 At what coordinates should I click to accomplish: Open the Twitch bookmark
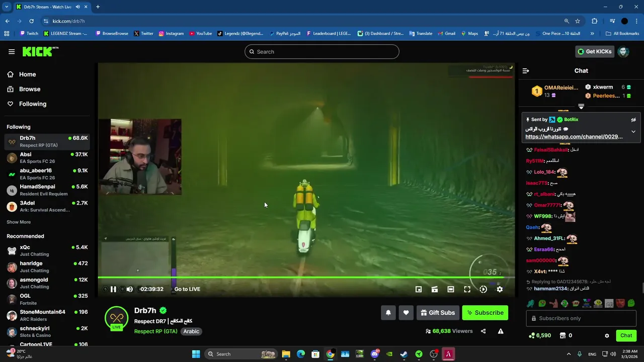29,34
